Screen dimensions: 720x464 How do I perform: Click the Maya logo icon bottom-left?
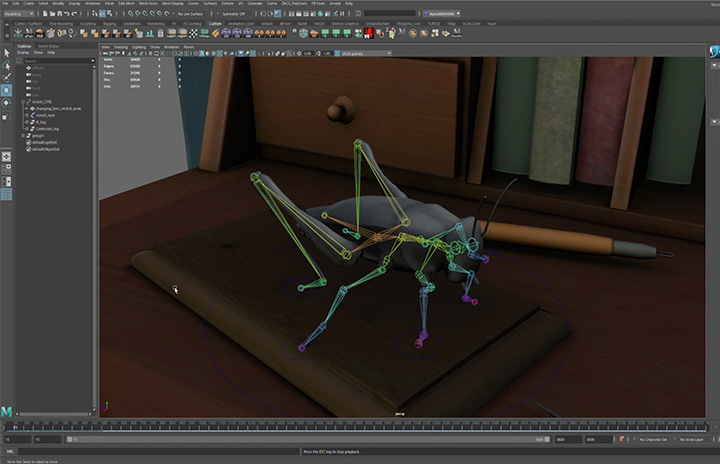(6, 411)
